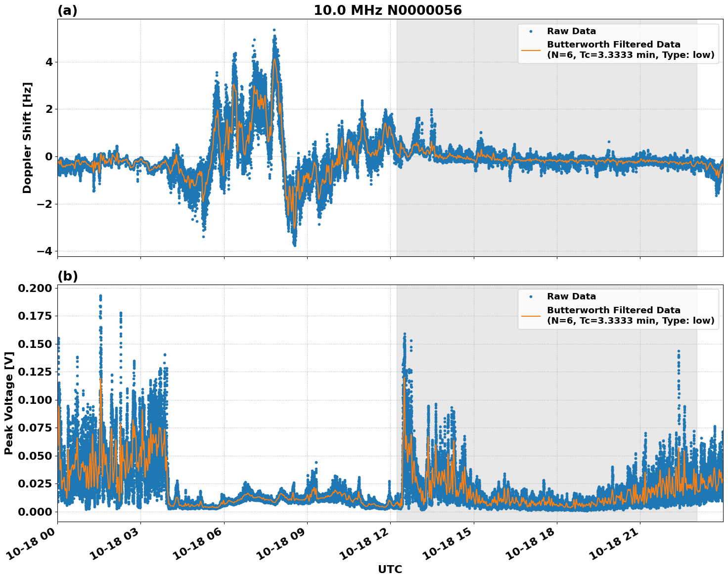Click the blue Raw Data marker in panel (a) legend
Image resolution: width=728 pixels, height=580 pixels.
[531, 32]
